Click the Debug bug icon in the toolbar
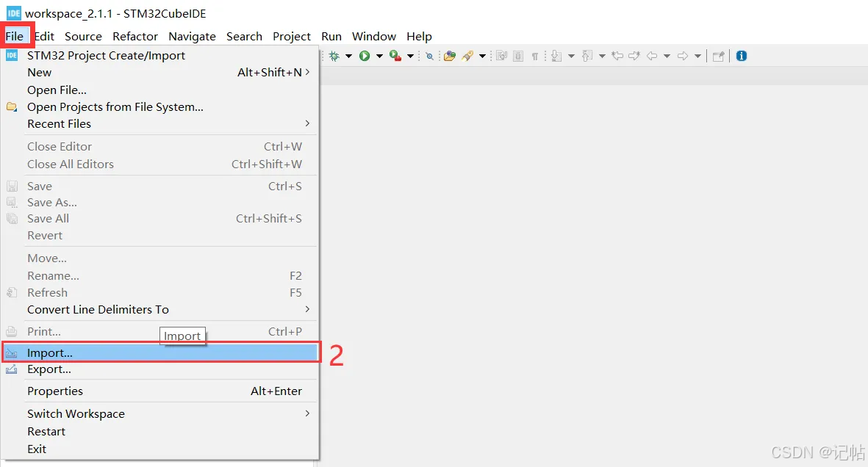 pyautogui.click(x=334, y=56)
